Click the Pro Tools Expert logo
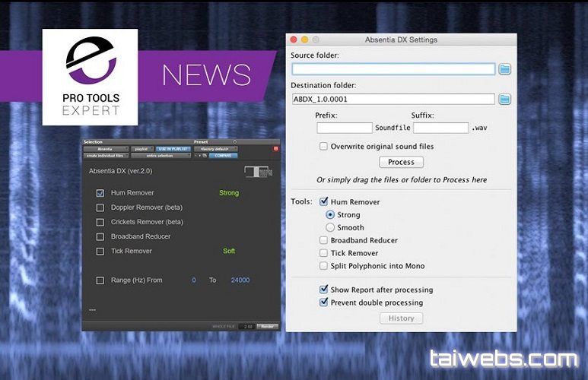588x380 pixels. point(90,77)
